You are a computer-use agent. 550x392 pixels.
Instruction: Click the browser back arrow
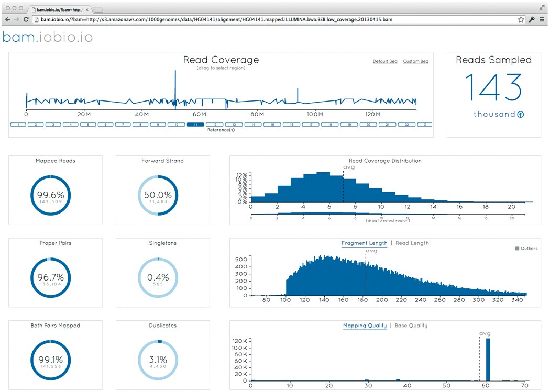click(x=7, y=19)
